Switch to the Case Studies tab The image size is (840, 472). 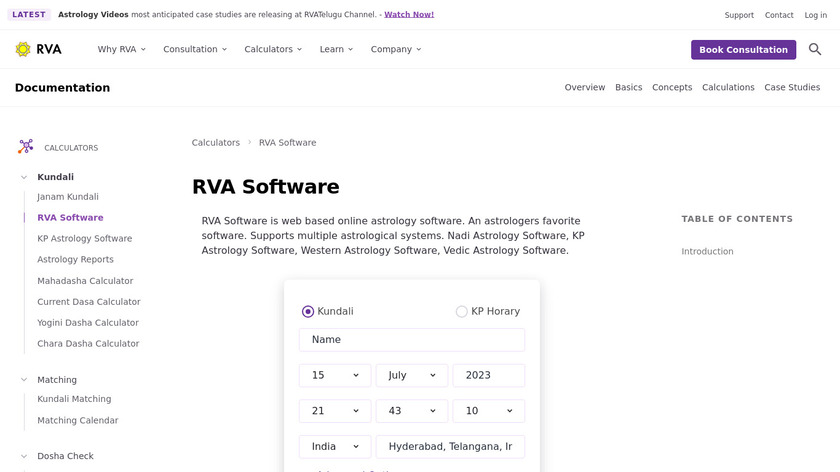coord(792,87)
